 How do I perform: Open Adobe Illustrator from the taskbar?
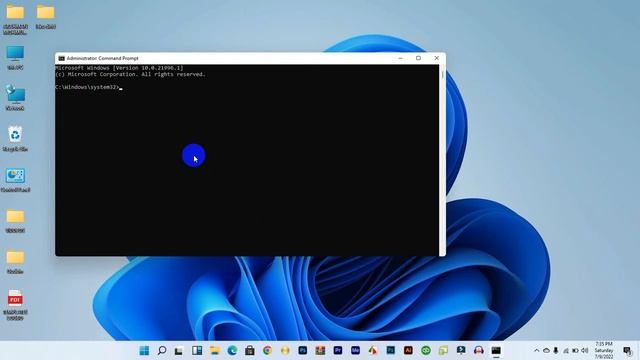click(408, 350)
